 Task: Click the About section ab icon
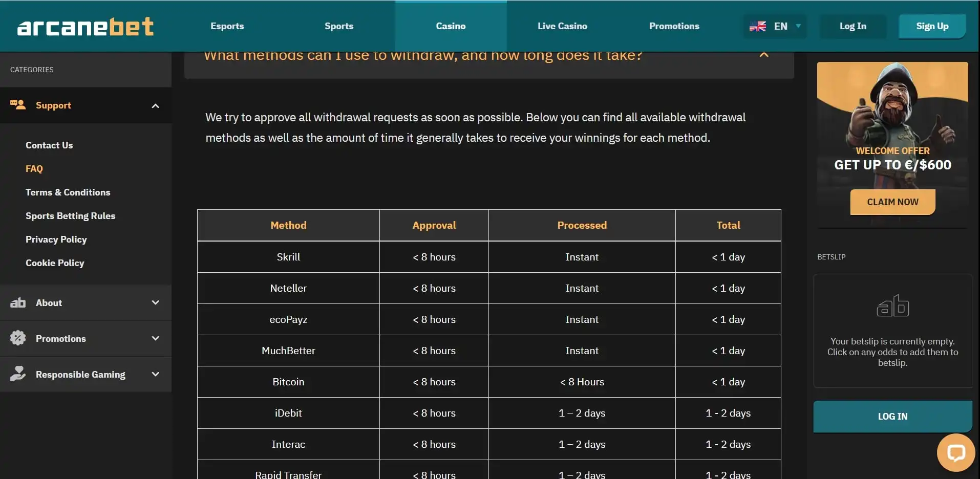tap(18, 303)
